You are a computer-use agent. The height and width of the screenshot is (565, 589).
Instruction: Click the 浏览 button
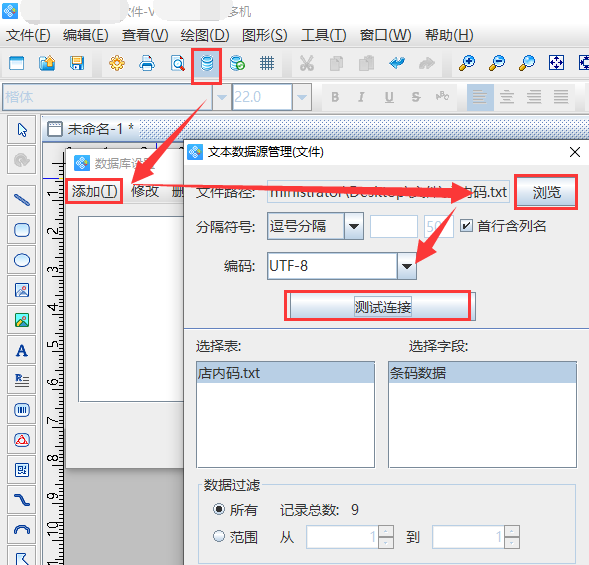pyautogui.click(x=547, y=192)
